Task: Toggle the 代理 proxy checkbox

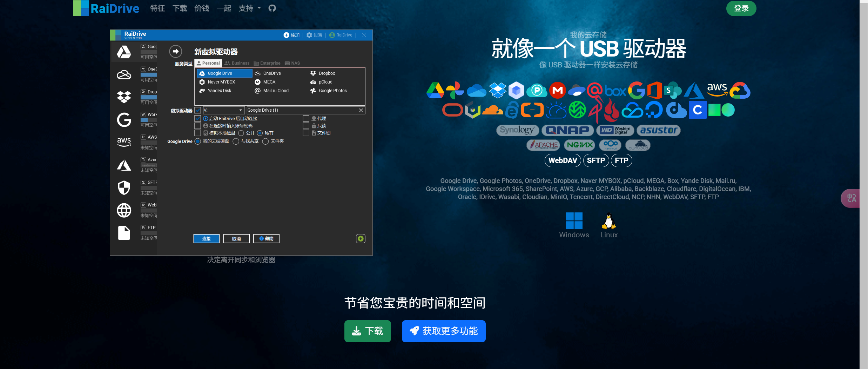Action: pos(306,119)
